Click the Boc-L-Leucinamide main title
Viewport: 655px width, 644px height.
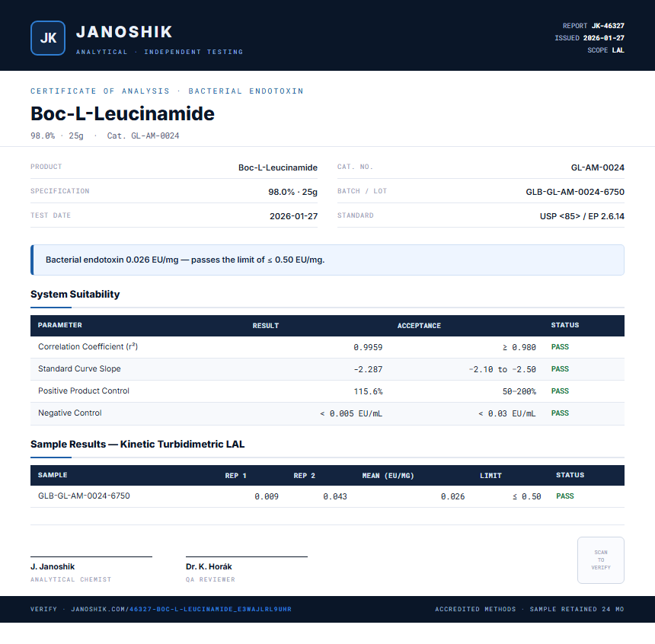[x=123, y=113]
